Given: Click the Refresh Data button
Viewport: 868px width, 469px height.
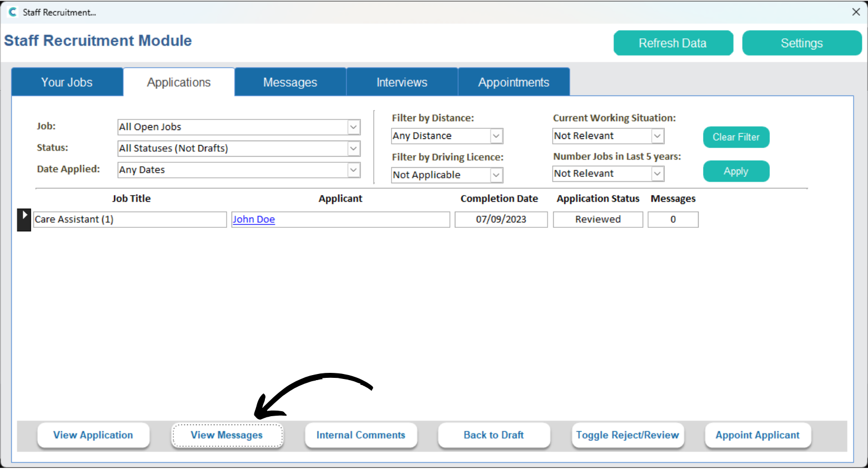Looking at the screenshot, I should pos(673,43).
